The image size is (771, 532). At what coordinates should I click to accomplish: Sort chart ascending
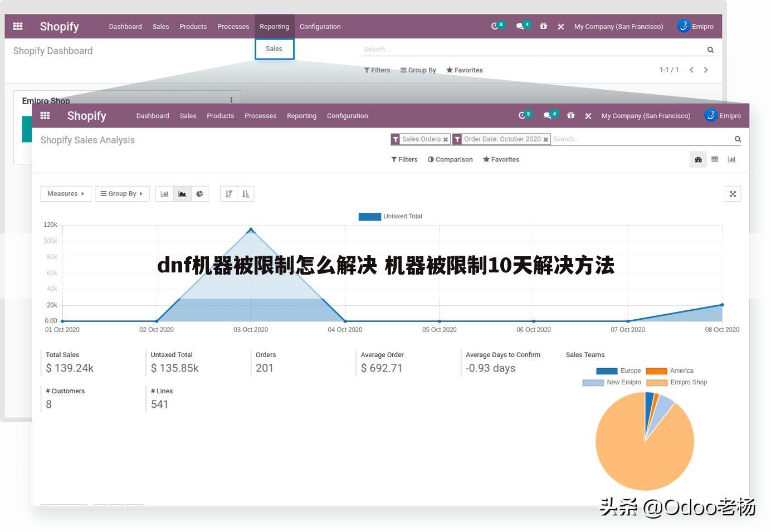coord(246,194)
